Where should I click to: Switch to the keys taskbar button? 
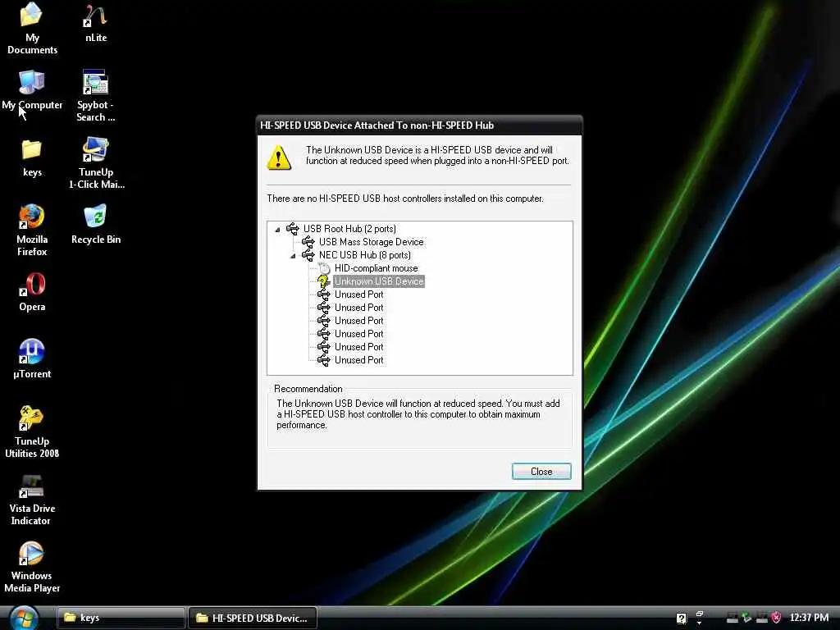point(121,618)
